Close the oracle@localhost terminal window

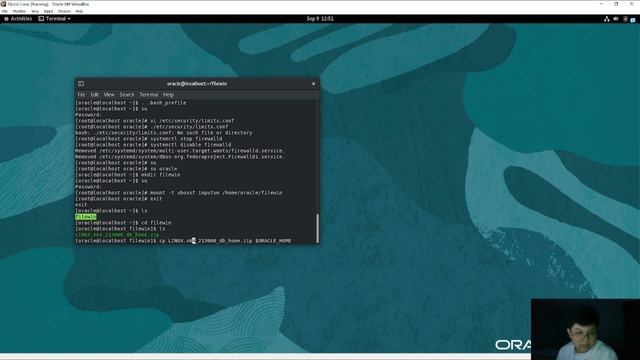tap(313, 84)
